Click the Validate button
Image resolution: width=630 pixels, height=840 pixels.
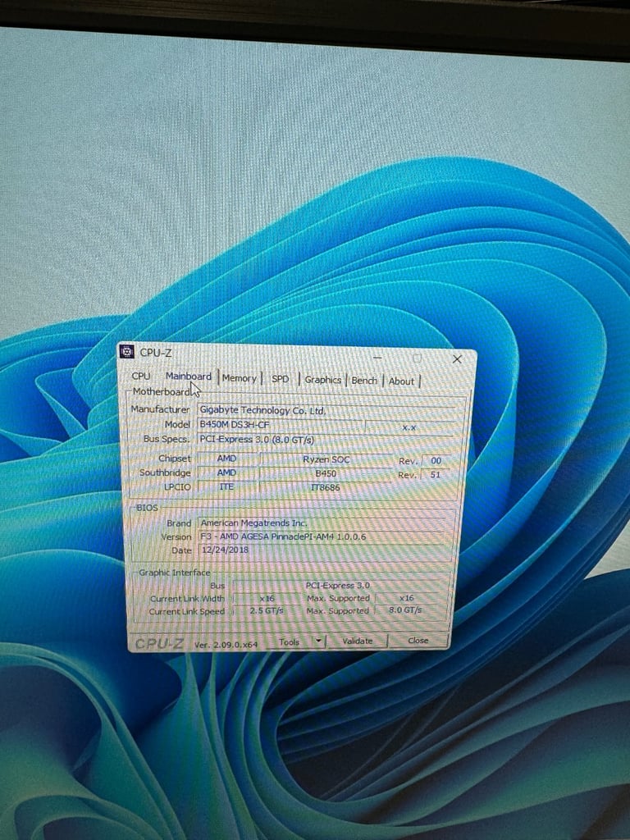pos(358,641)
